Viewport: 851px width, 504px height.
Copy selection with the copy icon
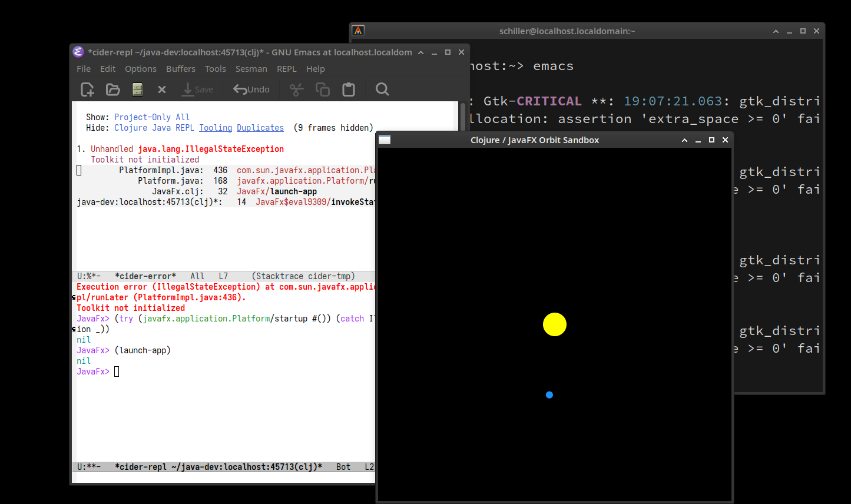(x=323, y=89)
